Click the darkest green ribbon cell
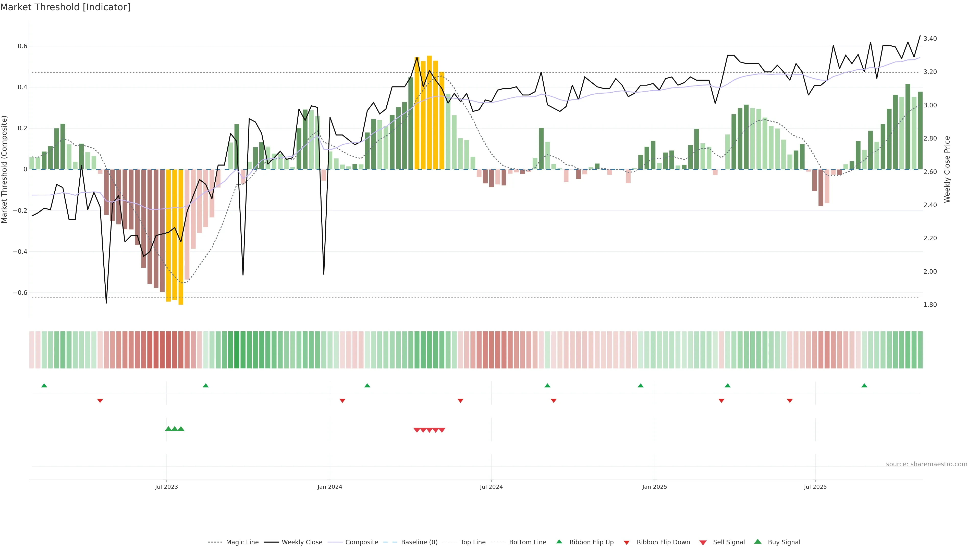The width and height of the screenshot is (980, 551). [237, 350]
